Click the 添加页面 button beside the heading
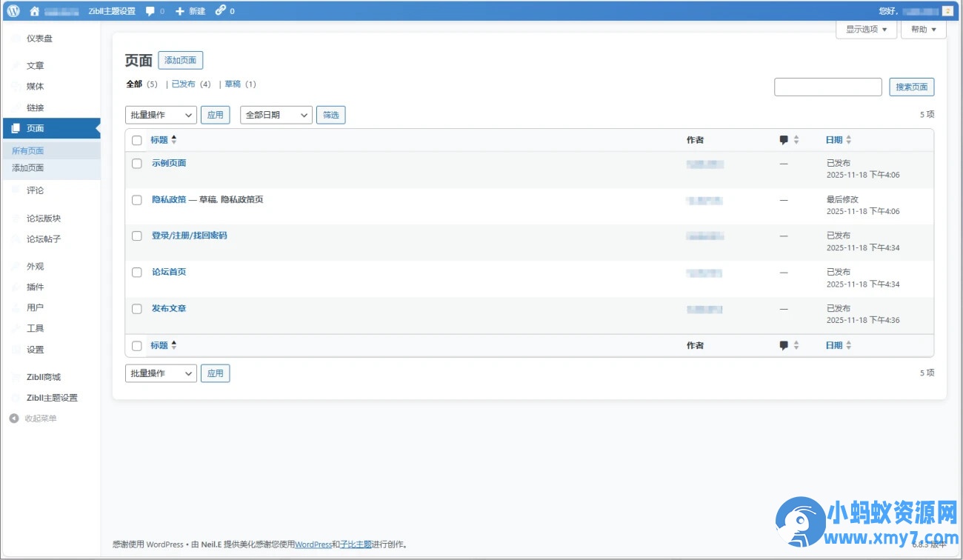963x560 pixels. pos(180,61)
